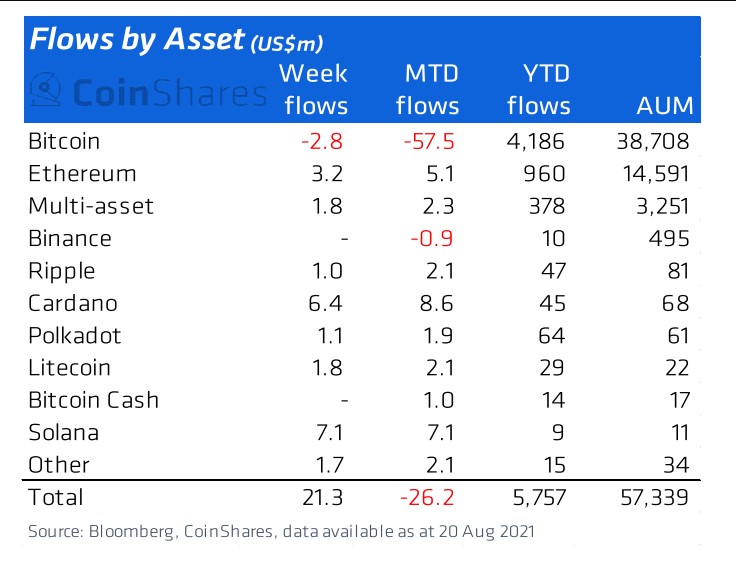The image size is (736, 567).
Task: Click Bitcoin's -57.5 MTD flows value
Action: coord(429,141)
